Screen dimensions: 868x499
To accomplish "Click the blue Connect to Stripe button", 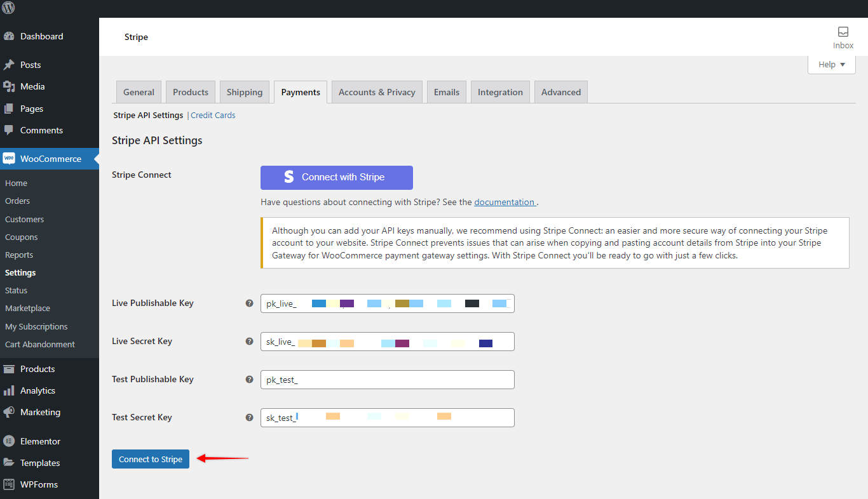I will 151,459.
